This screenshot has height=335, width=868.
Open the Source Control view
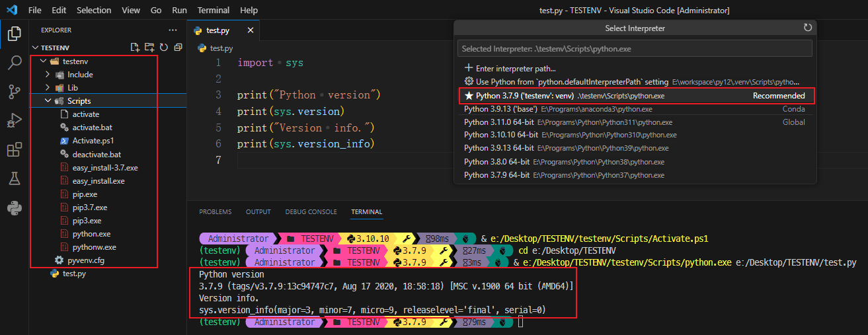14,92
